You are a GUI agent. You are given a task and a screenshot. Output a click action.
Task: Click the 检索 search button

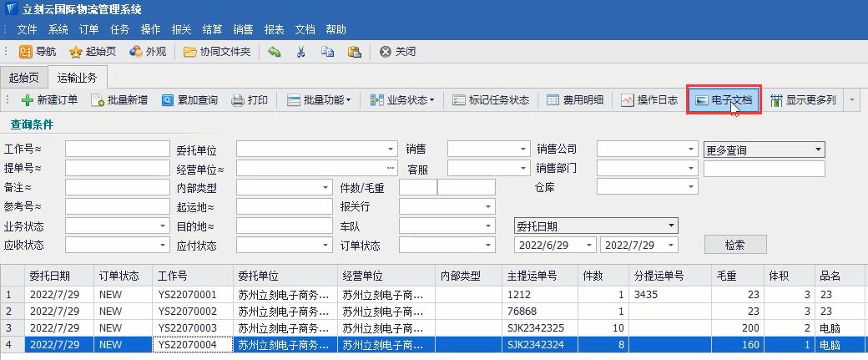pos(734,245)
